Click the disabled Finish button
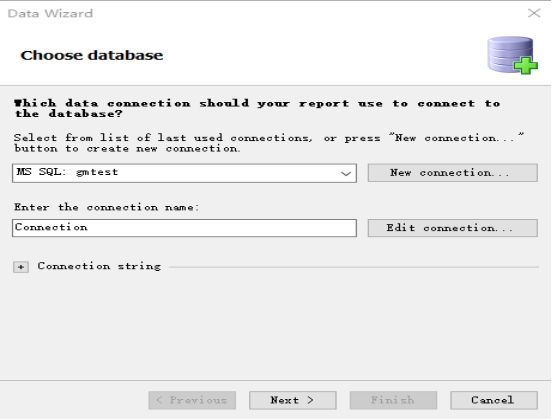The width and height of the screenshot is (552, 420). point(393,400)
